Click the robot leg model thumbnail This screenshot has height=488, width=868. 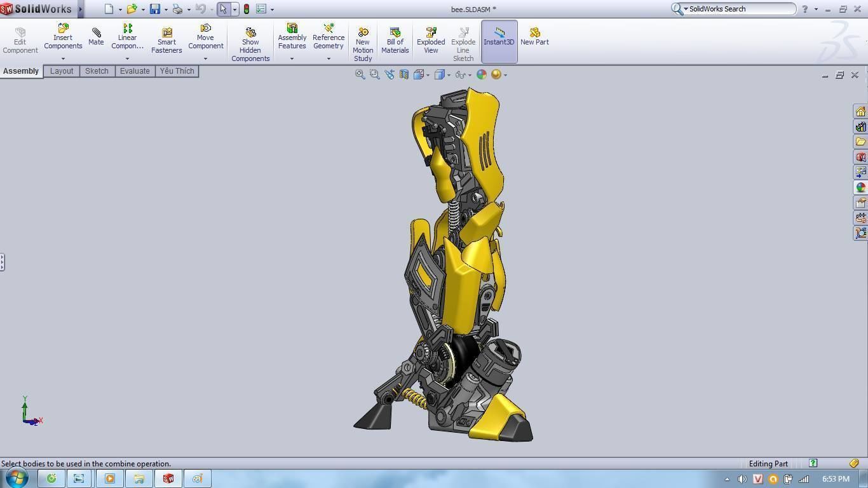443,265
